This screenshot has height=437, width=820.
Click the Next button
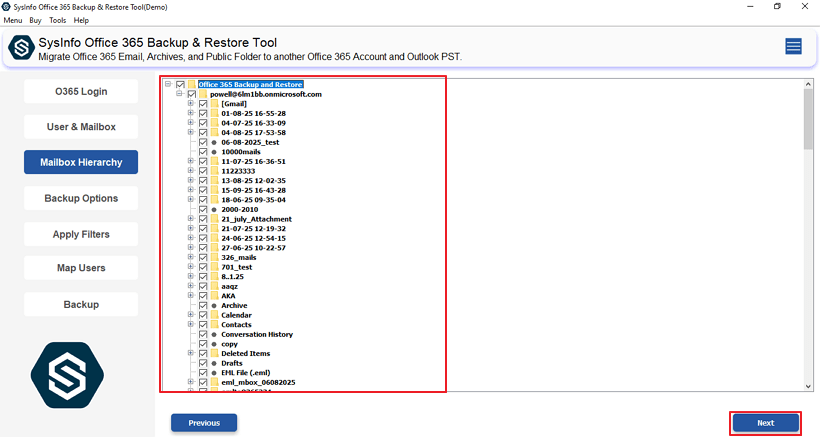tap(766, 423)
